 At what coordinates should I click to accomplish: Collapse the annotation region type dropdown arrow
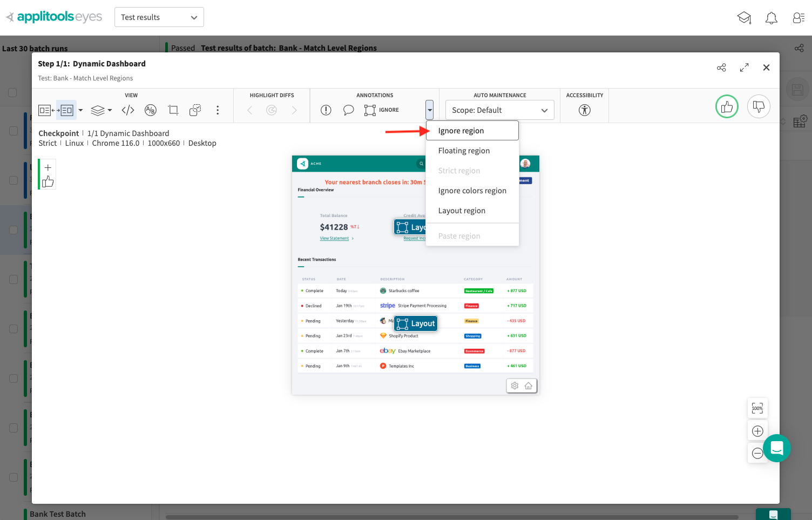pos(429,110)
